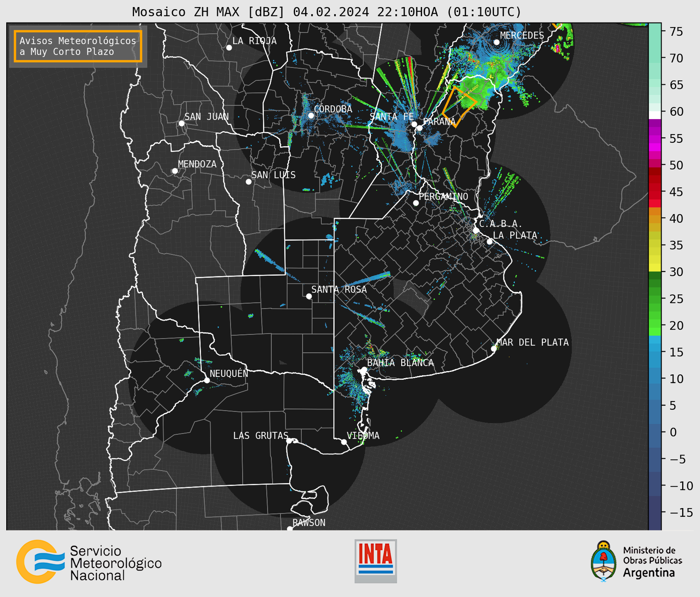Click the Córdoba city marker dot
This screenshot has height=597, width=700.
coord(311,115)
